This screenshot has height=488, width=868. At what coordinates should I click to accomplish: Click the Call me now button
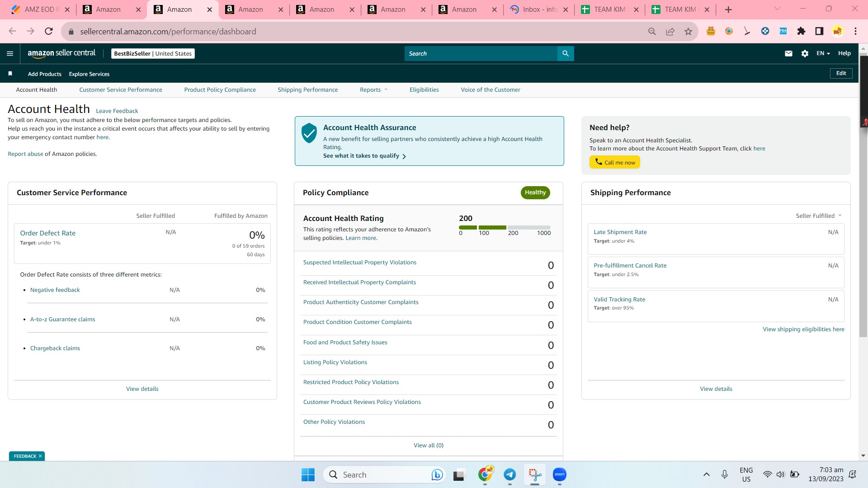[x=615, y=162]
